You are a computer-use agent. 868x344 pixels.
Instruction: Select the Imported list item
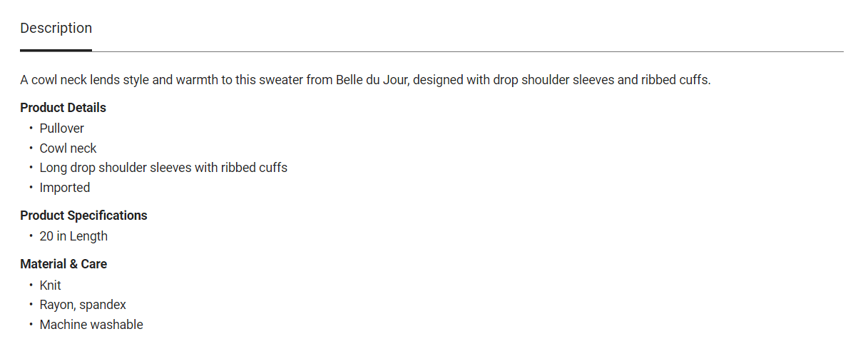point(65,188)
